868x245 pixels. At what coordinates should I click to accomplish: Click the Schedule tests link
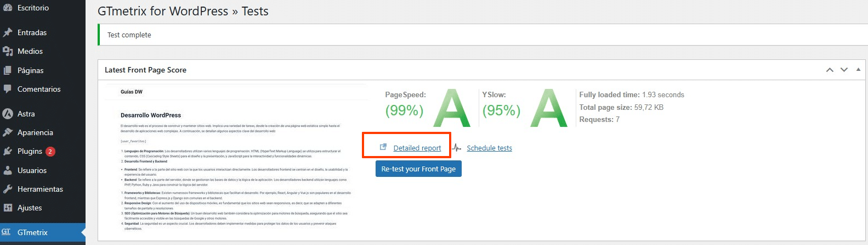click(x=489, y=148)
